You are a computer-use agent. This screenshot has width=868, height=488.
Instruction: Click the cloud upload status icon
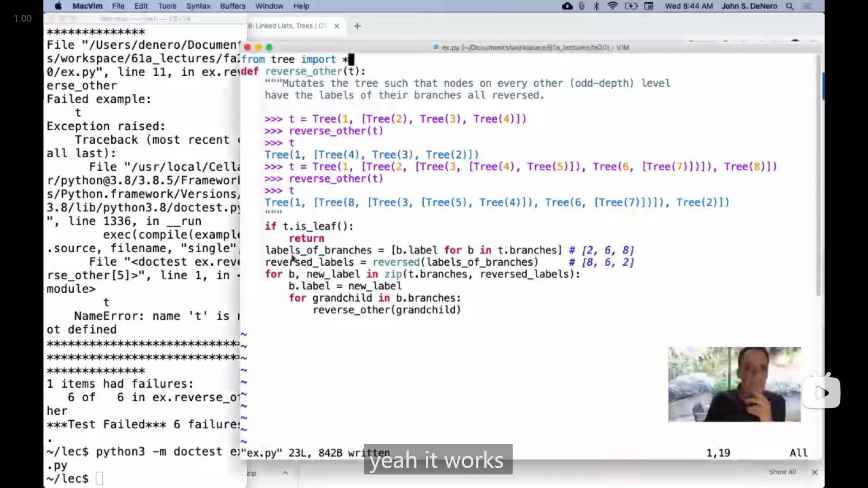[567, 6]
